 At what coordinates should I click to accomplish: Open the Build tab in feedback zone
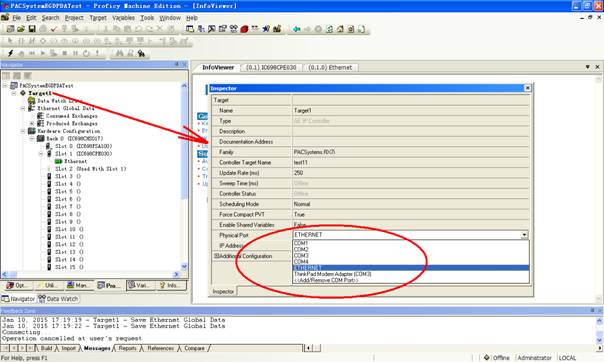[x=46, y=348]
